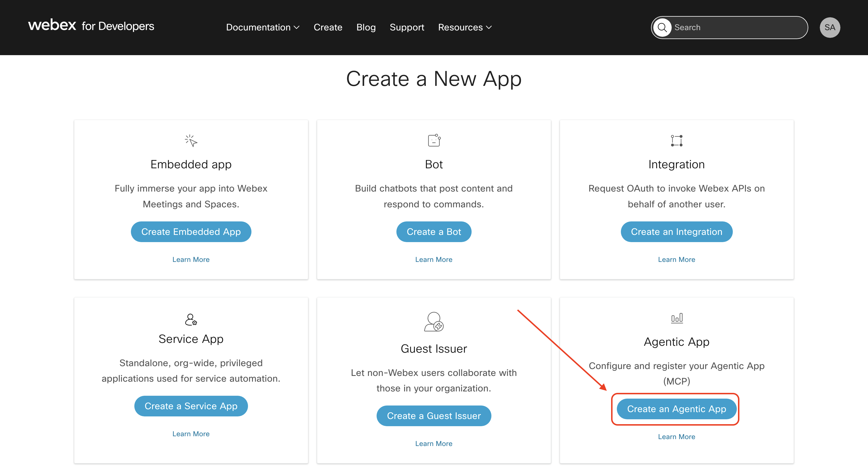The height and width of the screenshot is (475, 868).
Task: Open the SA profile avatar
Action: [x=830, y=27]
